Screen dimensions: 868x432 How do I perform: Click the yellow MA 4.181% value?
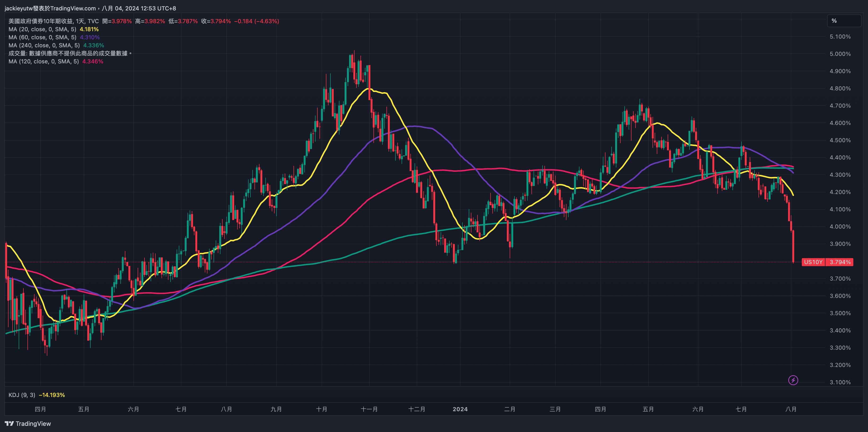tap(89, 29)
